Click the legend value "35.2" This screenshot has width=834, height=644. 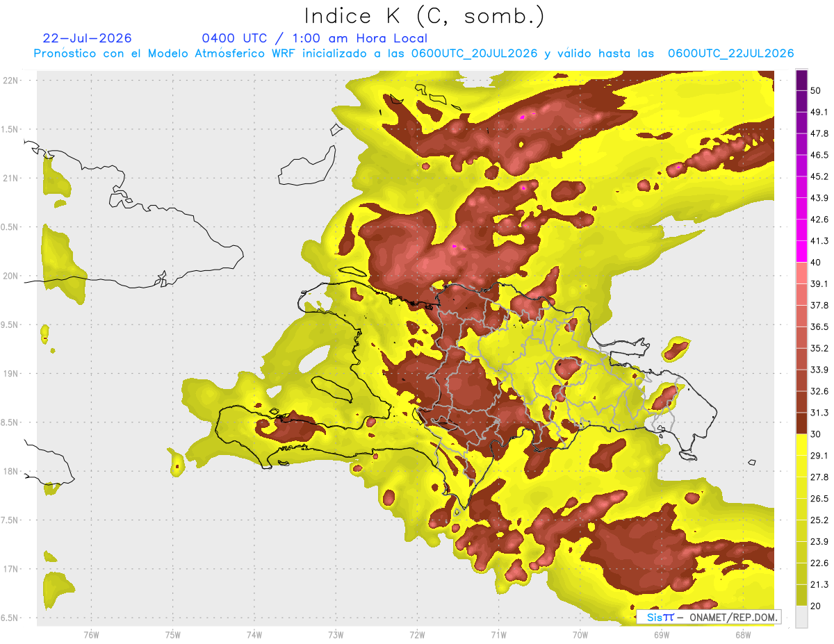click(820, 348)
